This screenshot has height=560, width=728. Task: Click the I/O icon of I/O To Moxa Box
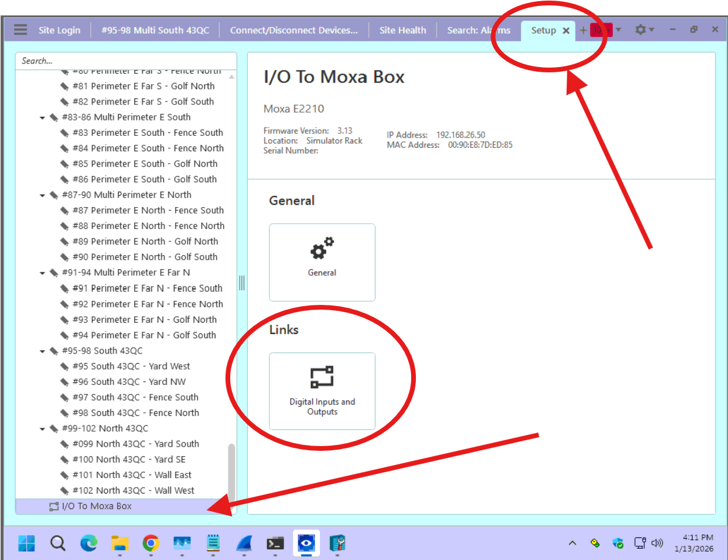[x=54, y=506]
